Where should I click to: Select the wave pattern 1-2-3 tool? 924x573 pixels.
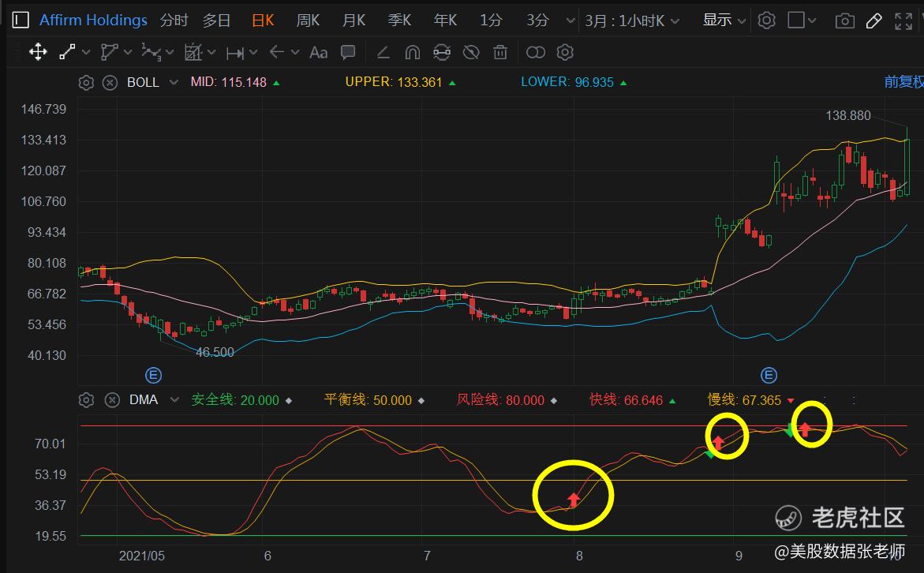tap(151, 52)
